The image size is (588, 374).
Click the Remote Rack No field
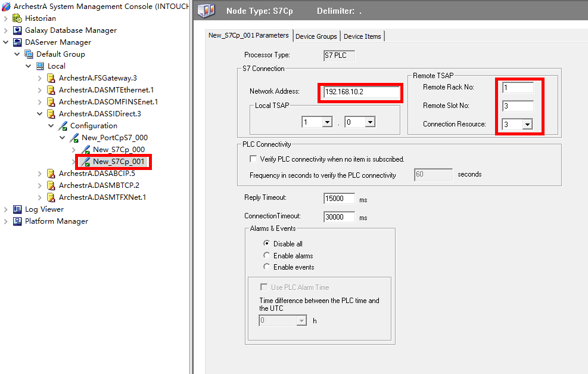click(518, 88)
